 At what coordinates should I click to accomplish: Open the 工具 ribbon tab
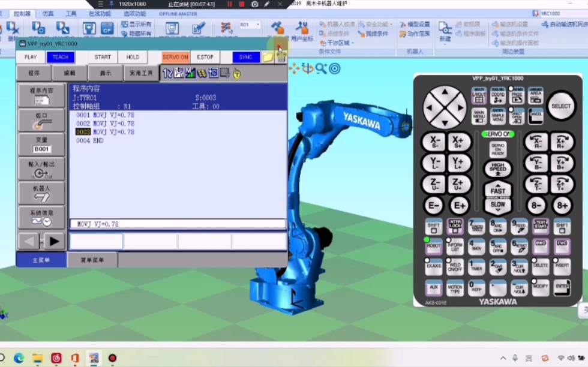coord(71,14)
